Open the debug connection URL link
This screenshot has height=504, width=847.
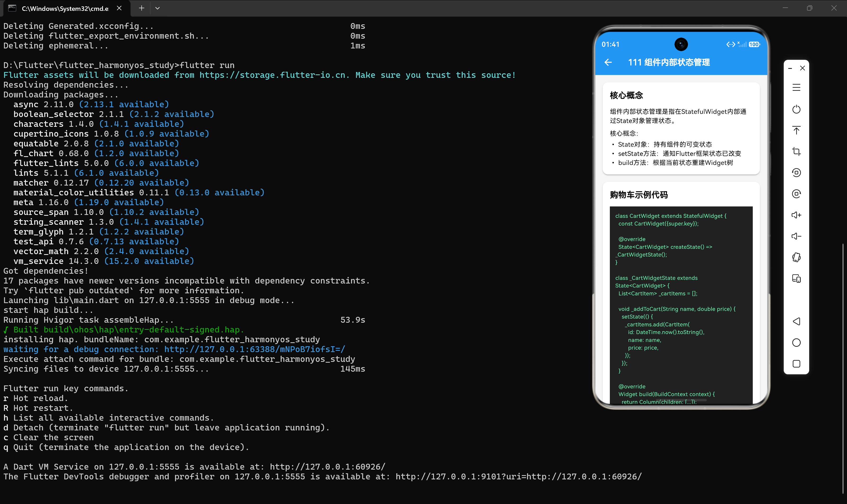(x=255, y=349)
